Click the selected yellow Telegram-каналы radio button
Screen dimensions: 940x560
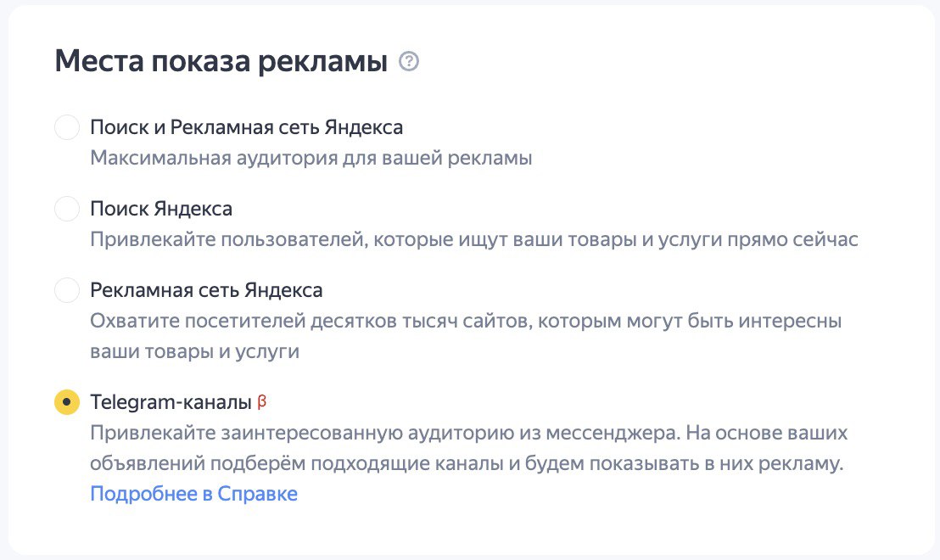pyautogui.click(x=67, y=402)
